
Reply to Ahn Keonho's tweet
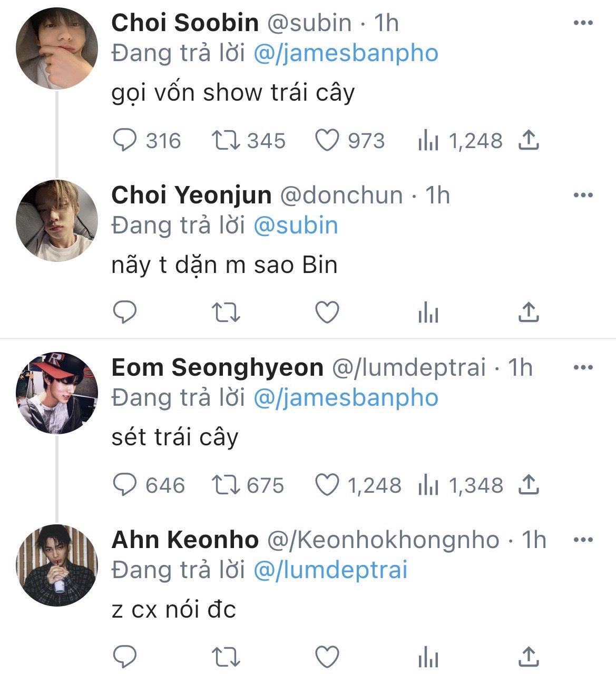[x=125, y=657]
